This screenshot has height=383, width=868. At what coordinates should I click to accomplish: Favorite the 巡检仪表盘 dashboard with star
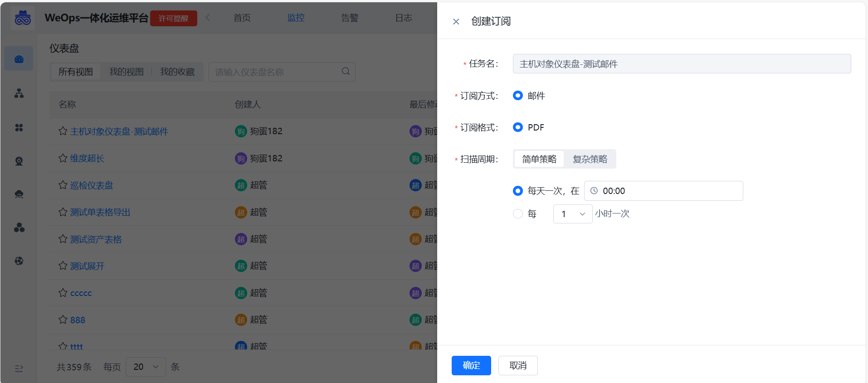coord(63,185)
